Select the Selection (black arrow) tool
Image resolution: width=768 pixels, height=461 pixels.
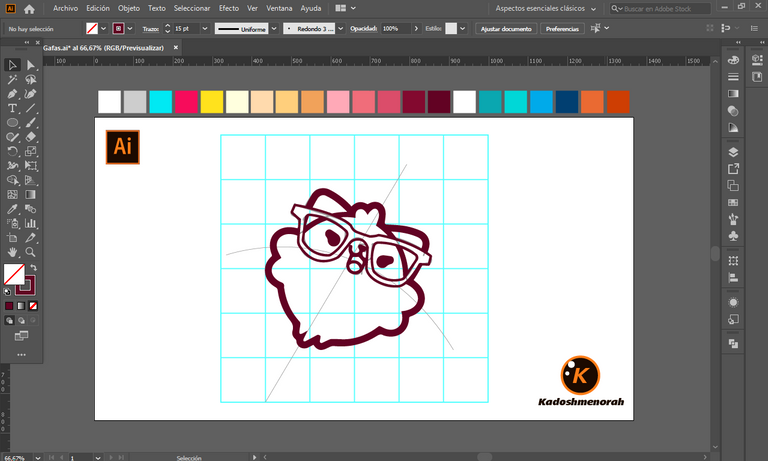(12, 65)
